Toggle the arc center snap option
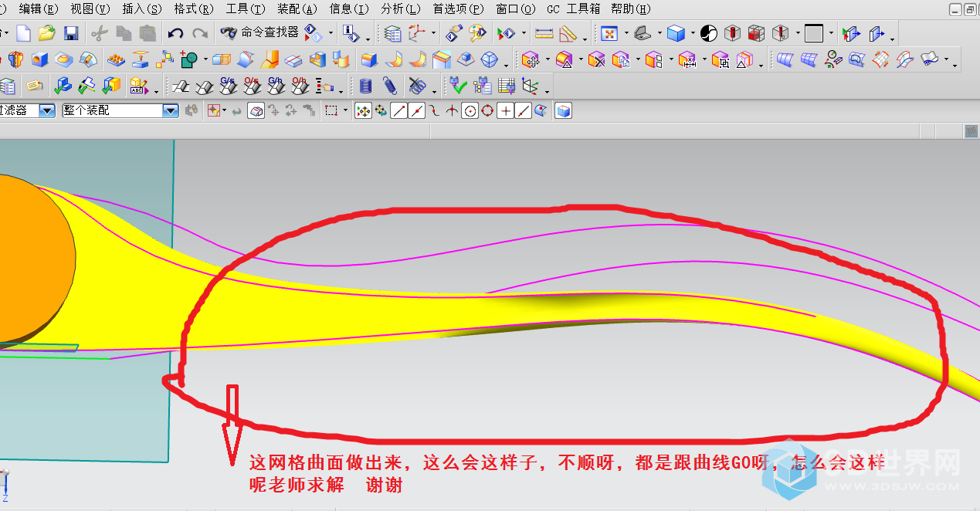This screenshot has width=980, height=511. coord(470,110)
